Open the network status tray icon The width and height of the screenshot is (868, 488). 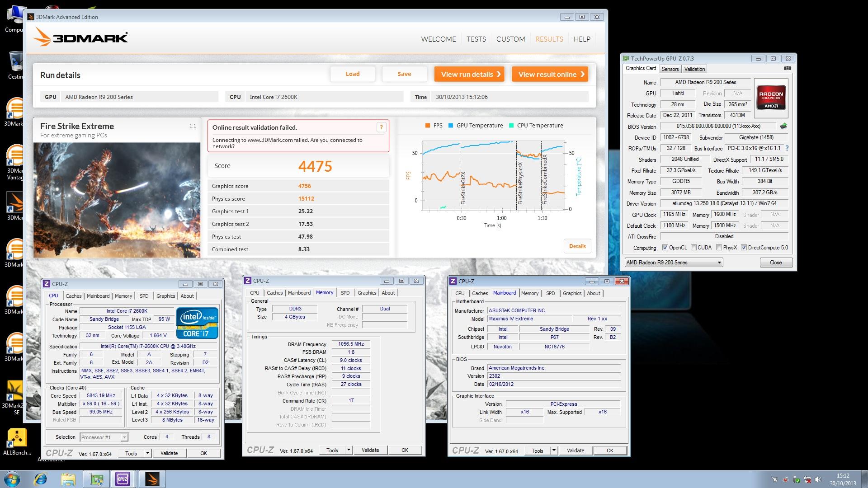point(808,479)
